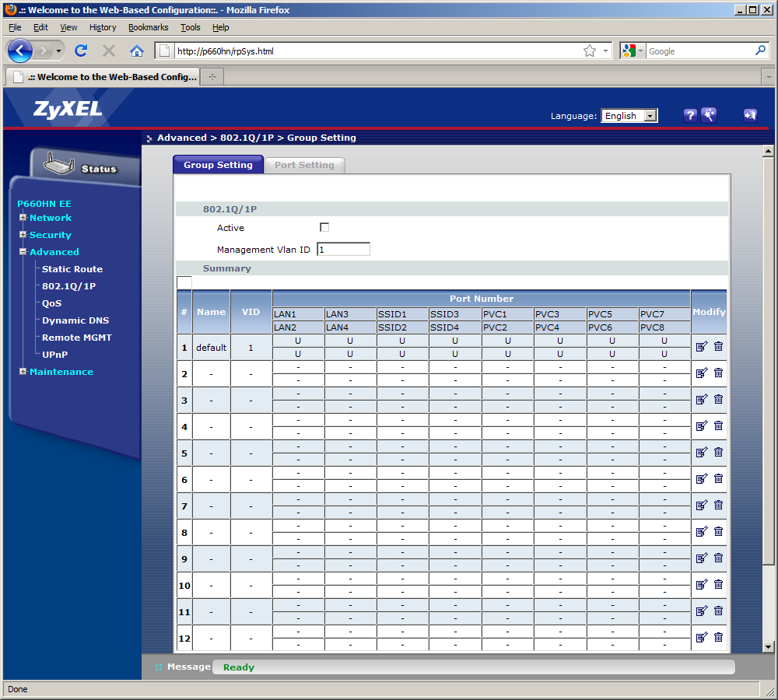The width and height of the screenshot is (778, 700).
Task: Delete the default group in row 1
Action: pyautogui.click(x=718, y=346)
